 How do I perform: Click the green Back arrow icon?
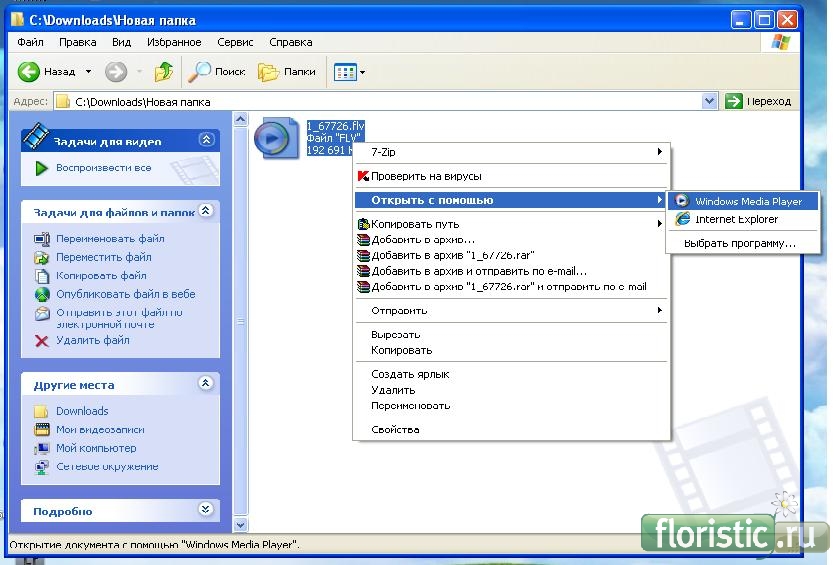tap(28, 72)
